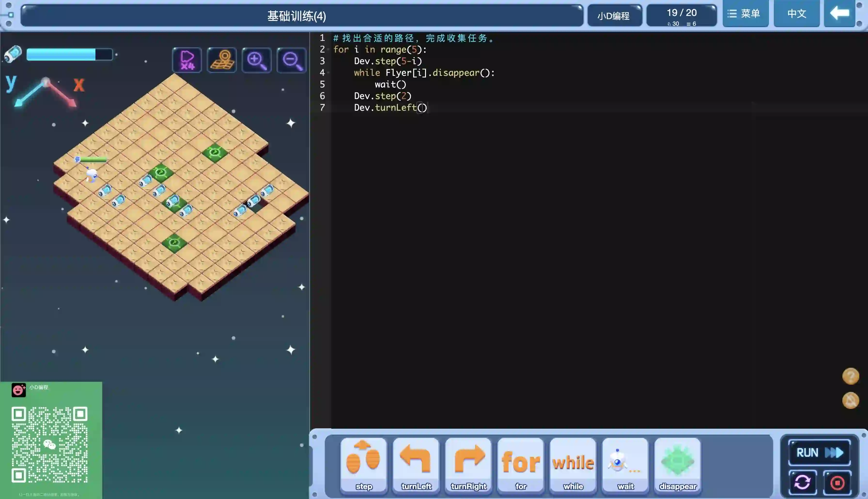The width and height of the screenshot is (868, 499).
Task: Reset the level with refresh icon
Action: point(802,483)
